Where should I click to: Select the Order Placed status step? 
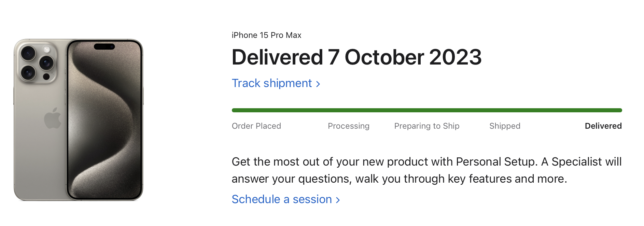click(256, 126)
